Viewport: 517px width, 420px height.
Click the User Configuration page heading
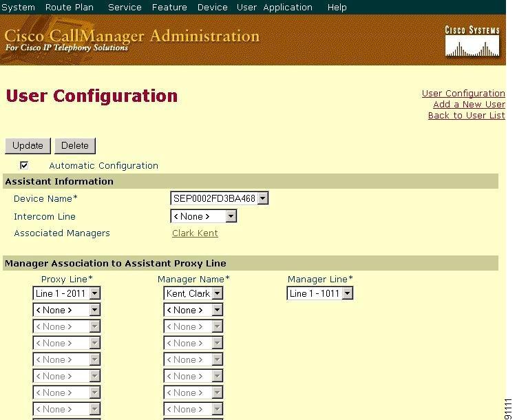(92, 96)
